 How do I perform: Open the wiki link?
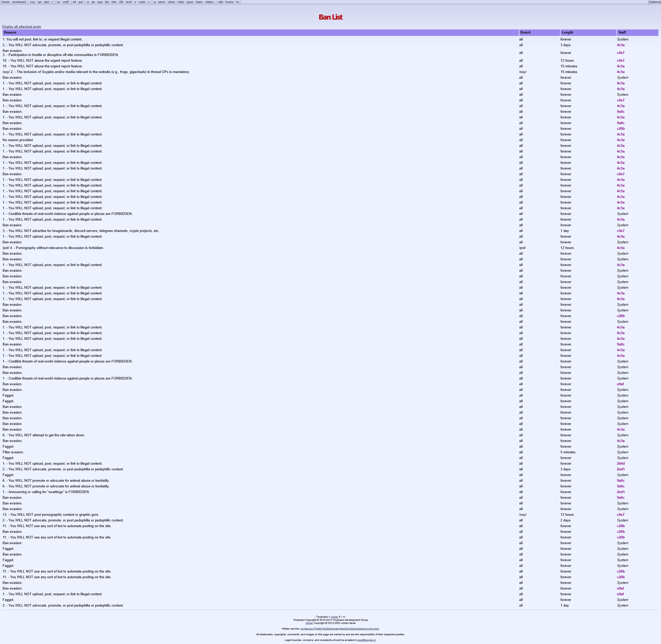tap(220, 2)
